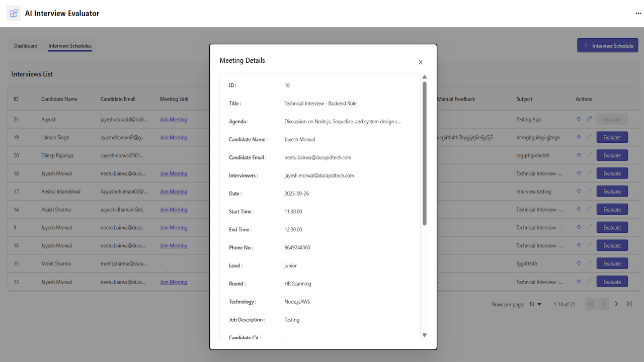Switch to the Dashboard tab
644x362 pixels.
pos(26,46)
